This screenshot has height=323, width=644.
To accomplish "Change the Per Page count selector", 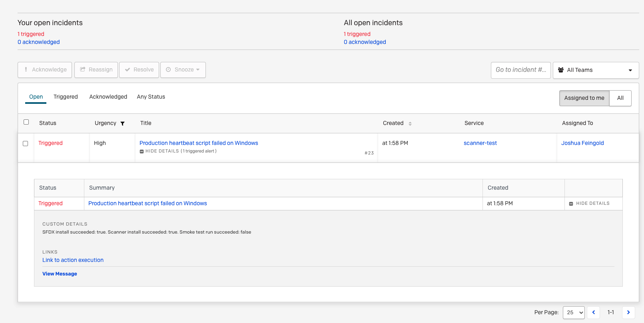I will [574, 313].
